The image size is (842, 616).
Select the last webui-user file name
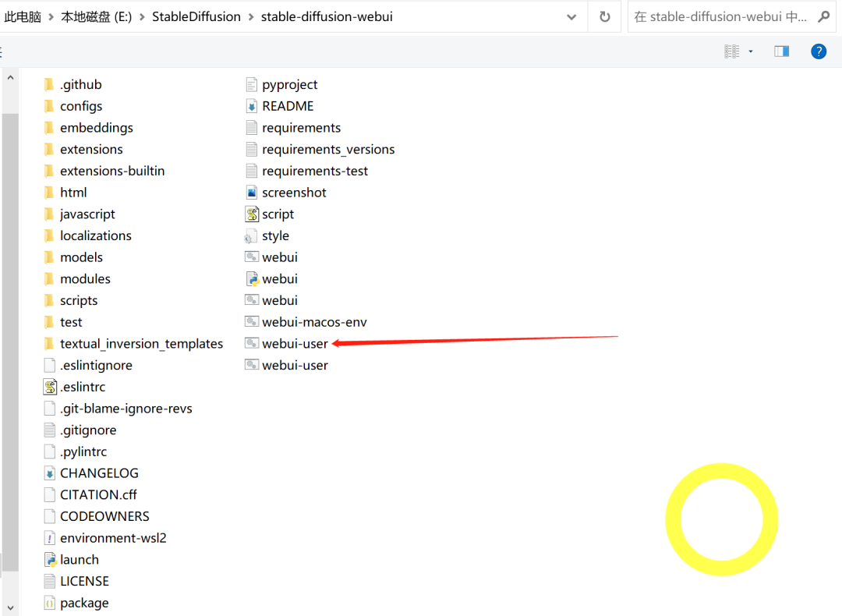295,365
